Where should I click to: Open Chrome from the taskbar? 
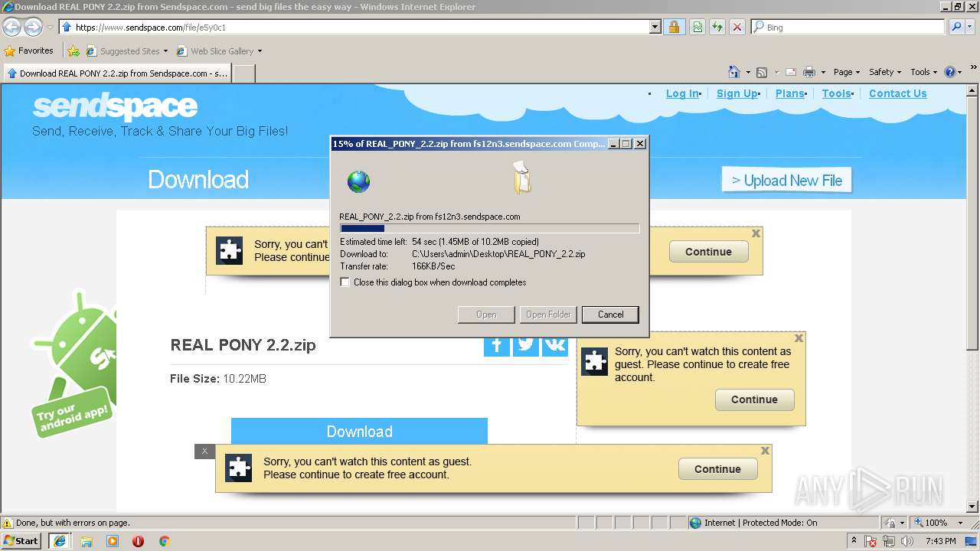click(x=164, y=541)
